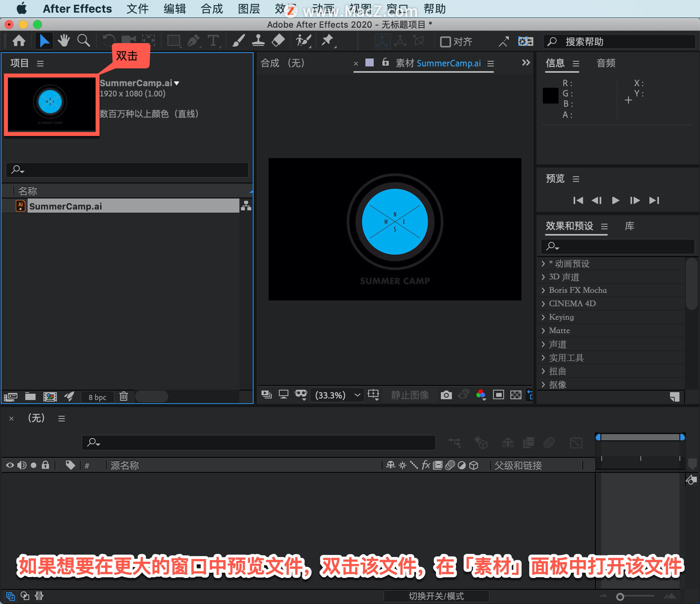Switch to the 合成 (无) viewer tab

tap(282, 63)
